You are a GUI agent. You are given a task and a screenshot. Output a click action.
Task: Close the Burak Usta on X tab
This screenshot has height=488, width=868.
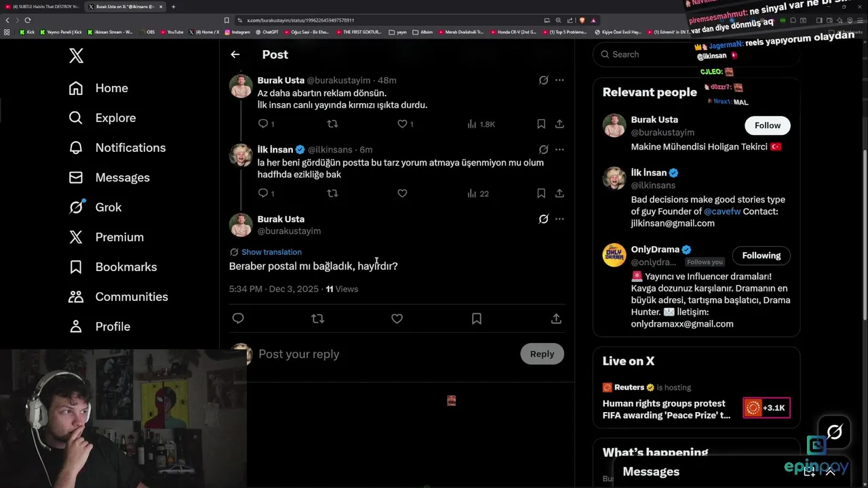coord(161,7)
